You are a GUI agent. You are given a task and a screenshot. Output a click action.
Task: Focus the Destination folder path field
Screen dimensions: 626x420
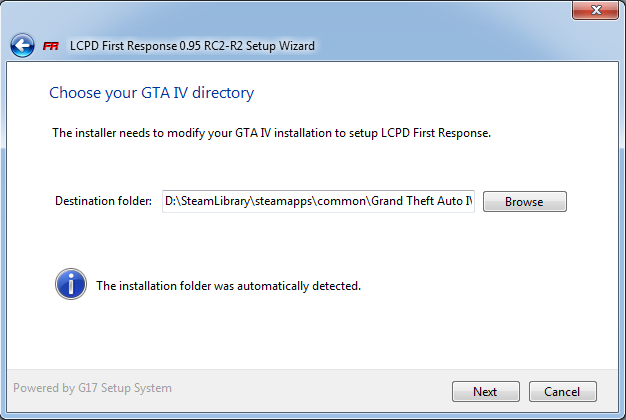(317, 201)
